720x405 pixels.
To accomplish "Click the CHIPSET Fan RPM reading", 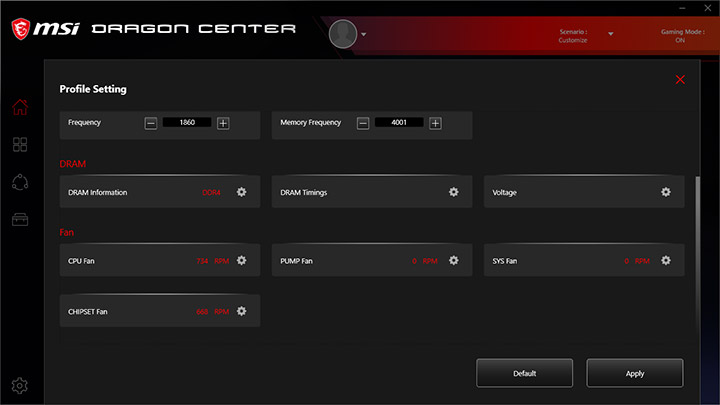I will [x=213, y=311].
